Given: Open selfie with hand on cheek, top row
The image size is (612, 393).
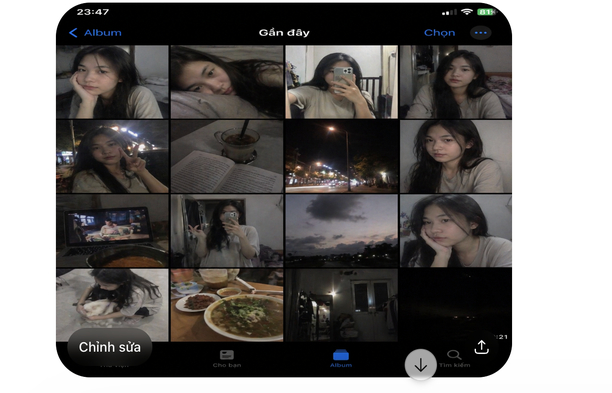Looking at the screenshot, I should (x=112, y=82).
